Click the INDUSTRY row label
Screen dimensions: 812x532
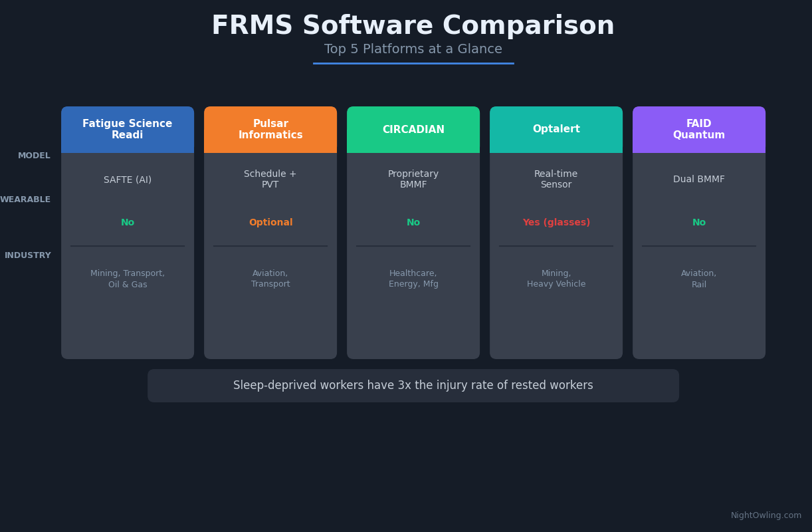[x=28, y=255]
